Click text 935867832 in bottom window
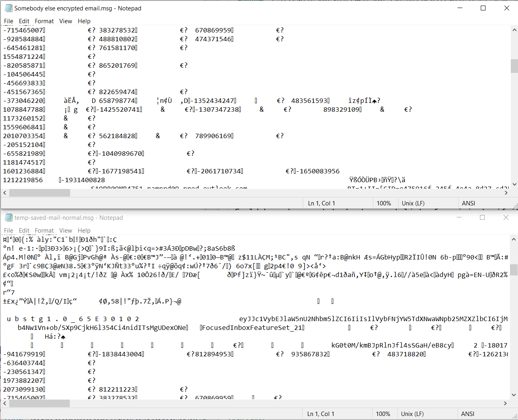Image resolution: width=518 pixels, height=420 pixels. (309, 354)
